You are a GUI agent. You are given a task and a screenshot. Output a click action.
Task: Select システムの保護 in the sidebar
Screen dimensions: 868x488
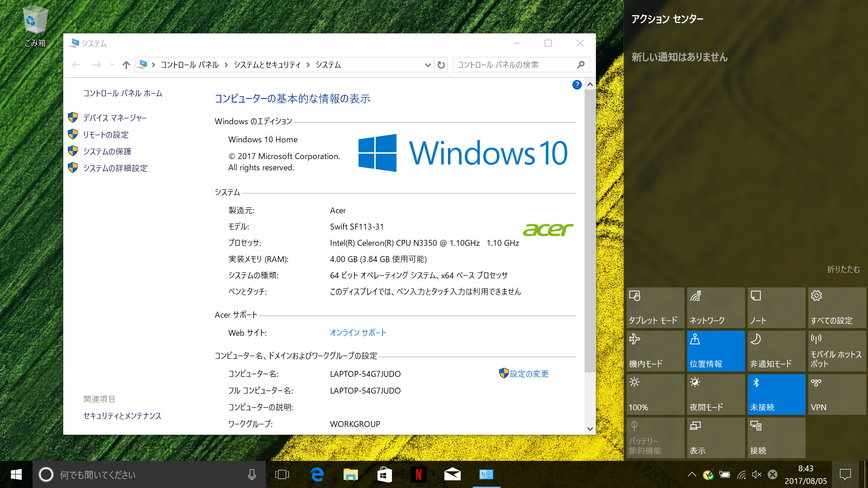(107, 151)
